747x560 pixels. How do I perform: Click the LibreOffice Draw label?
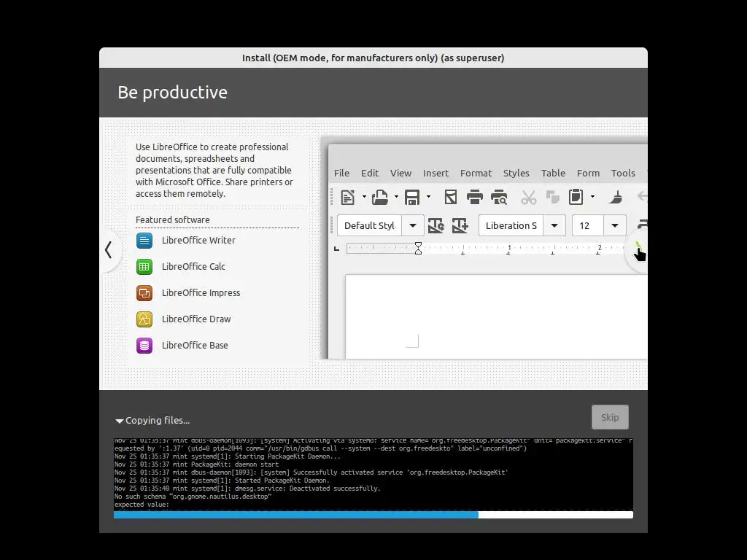click(196, 319)
